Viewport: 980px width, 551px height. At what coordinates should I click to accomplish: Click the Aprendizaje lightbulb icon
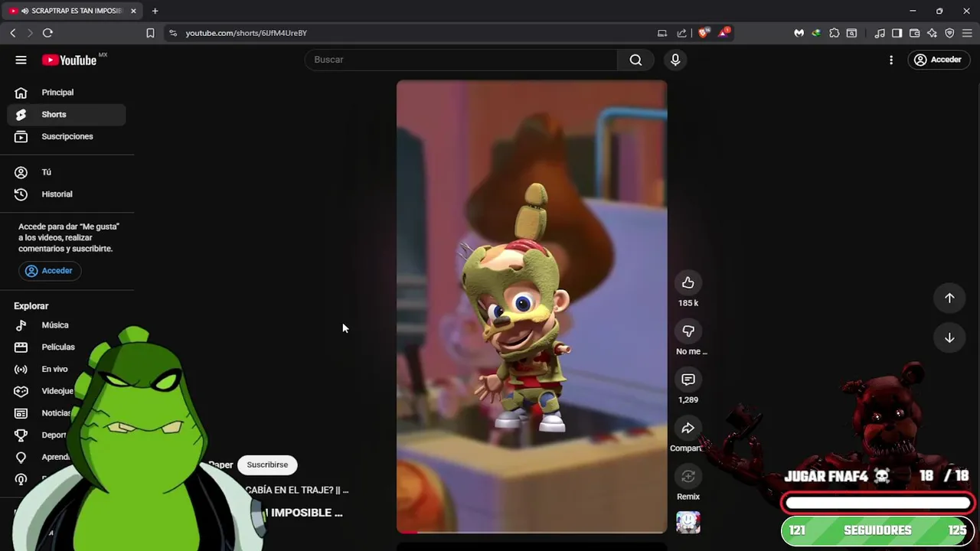(21, 458)
